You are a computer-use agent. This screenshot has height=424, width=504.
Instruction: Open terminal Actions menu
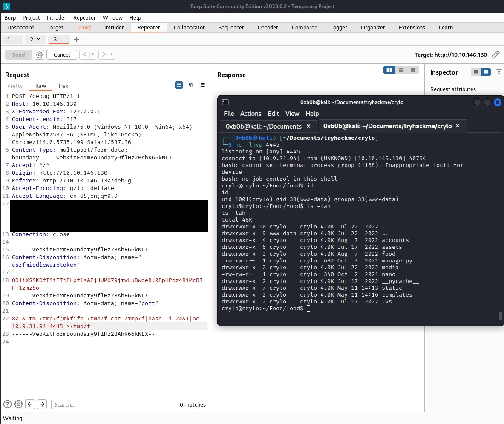(x=251, y=114)
